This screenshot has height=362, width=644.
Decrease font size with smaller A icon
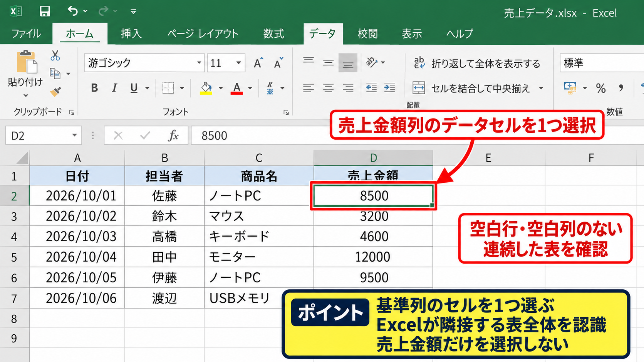point(278,63)
